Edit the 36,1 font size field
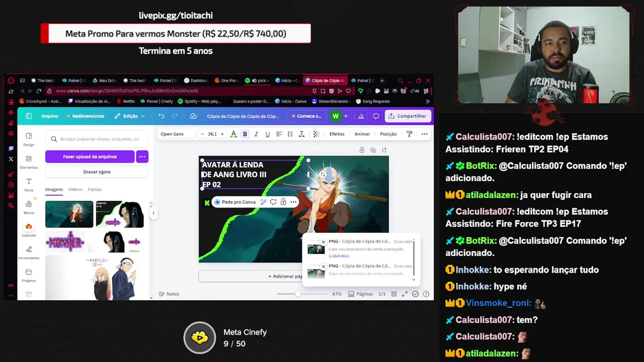 click(x=212, y=134)
